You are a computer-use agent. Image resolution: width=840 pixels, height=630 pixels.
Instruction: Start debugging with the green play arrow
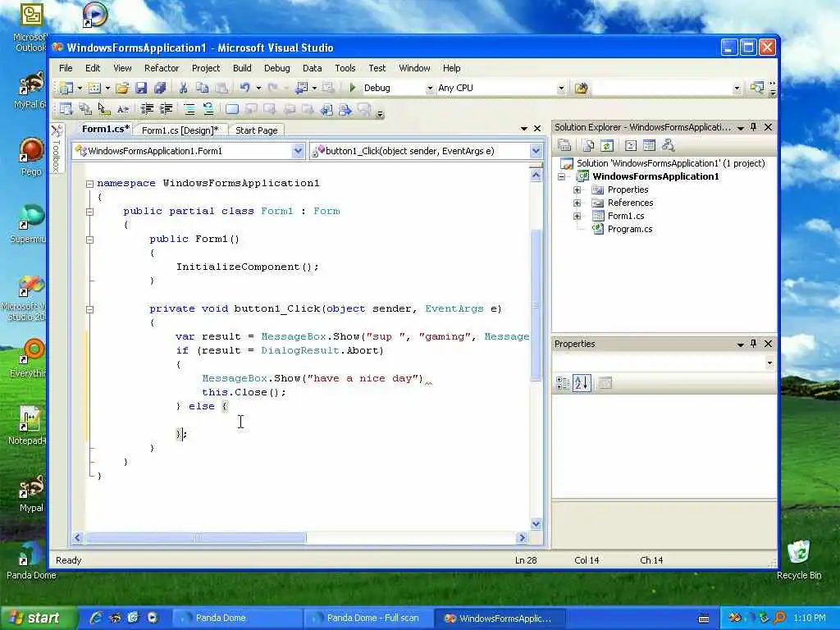coord(353,88)
